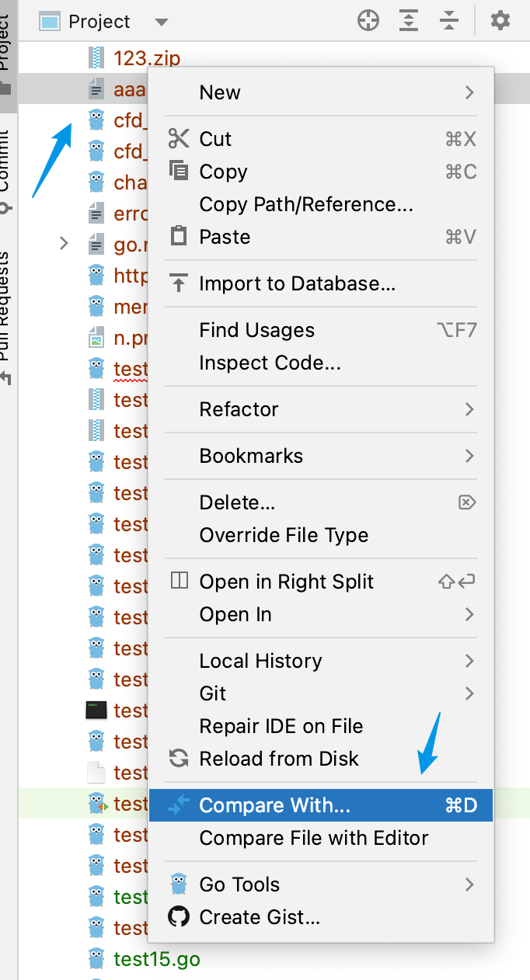This screenshot has width=530, height=980.
Task: Click the gopher icon beside Go Tools
Action: (x=179, y=884)
